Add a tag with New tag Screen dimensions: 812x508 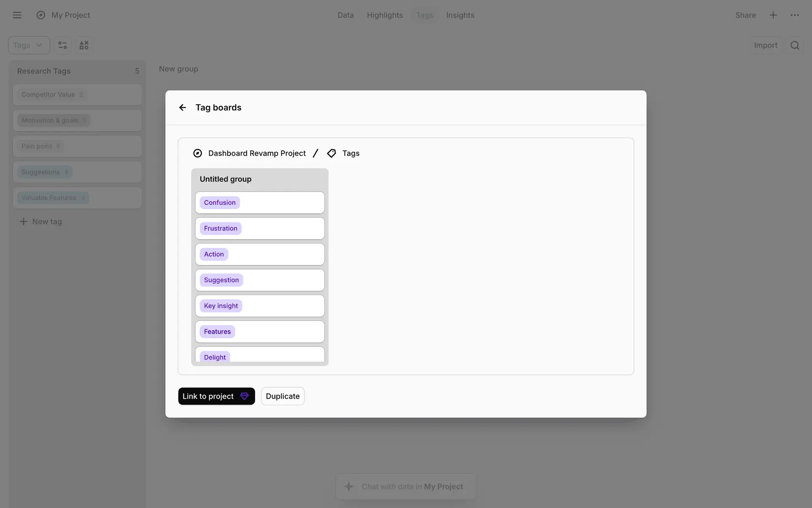(41, 221)
